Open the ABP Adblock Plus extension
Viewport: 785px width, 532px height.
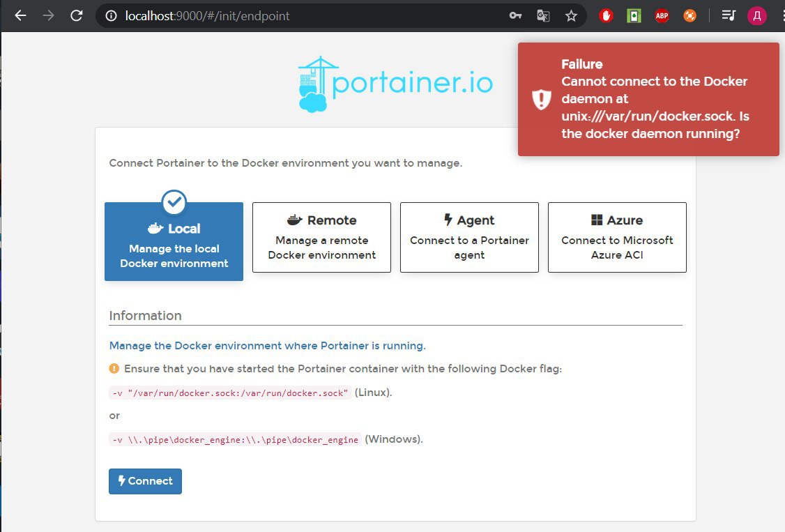662,16
